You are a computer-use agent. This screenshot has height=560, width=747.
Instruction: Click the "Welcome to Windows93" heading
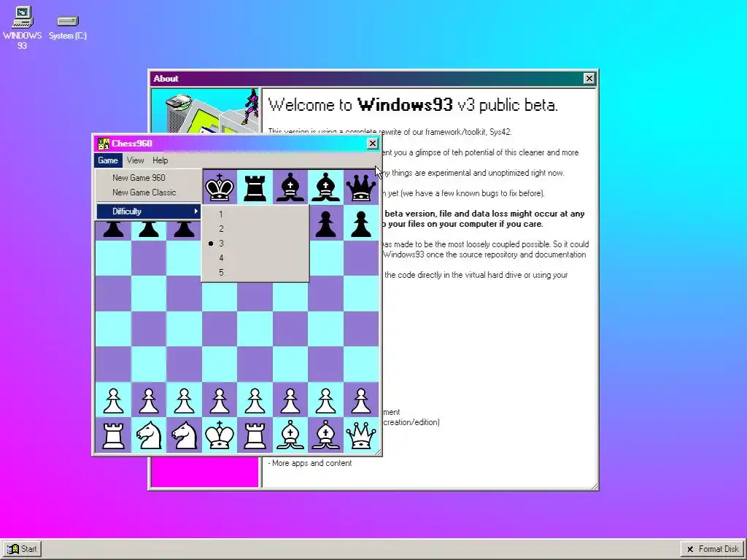413,105
